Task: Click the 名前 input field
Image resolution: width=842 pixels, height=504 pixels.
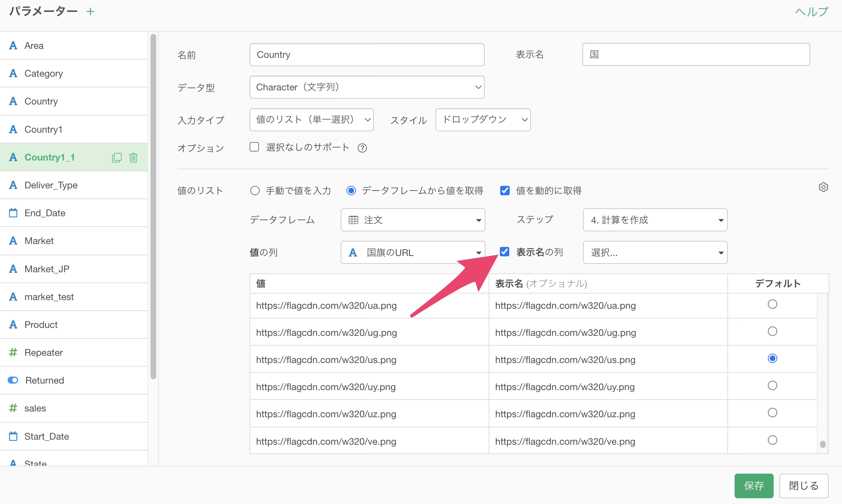Action: 367,55
